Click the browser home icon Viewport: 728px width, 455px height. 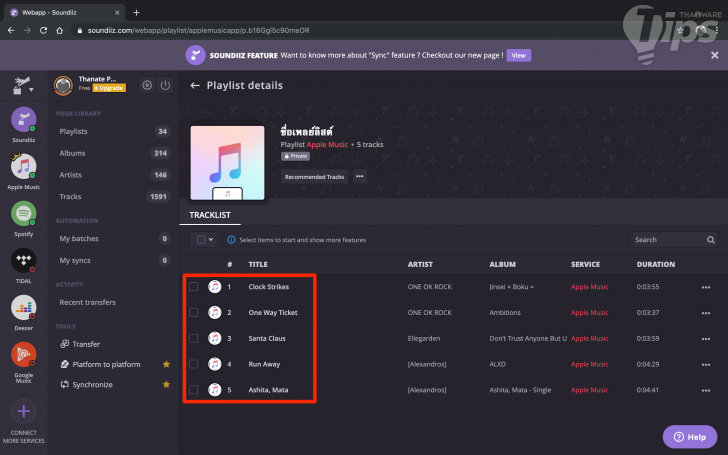pyautogui.click(x=59, y=30)
